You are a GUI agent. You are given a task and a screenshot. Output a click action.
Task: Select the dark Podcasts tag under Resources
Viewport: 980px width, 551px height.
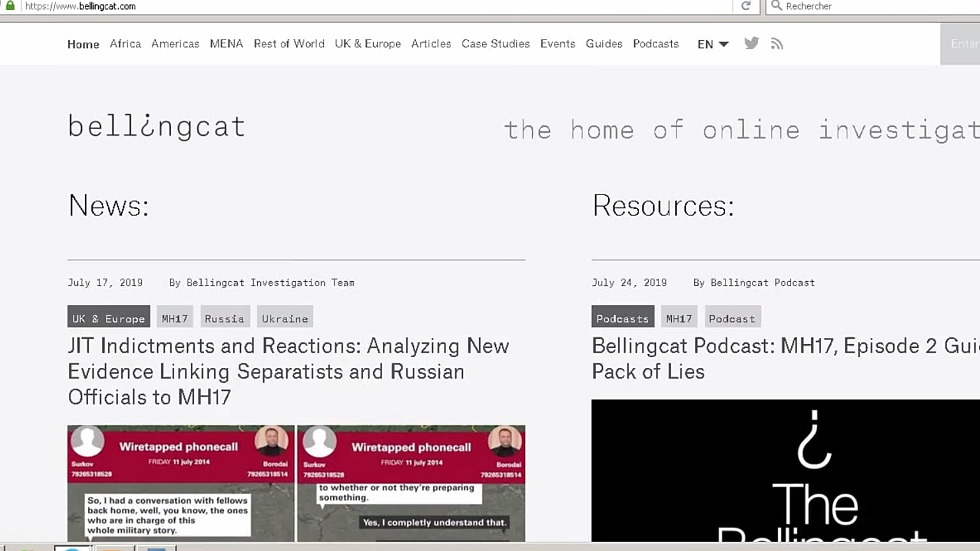pyautogui.click(x=623, y=317)
